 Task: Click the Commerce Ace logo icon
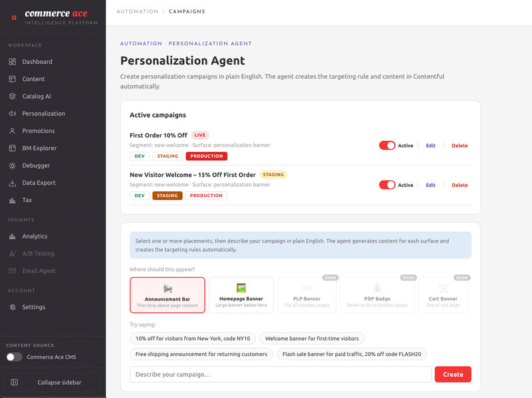click(14, 17)
